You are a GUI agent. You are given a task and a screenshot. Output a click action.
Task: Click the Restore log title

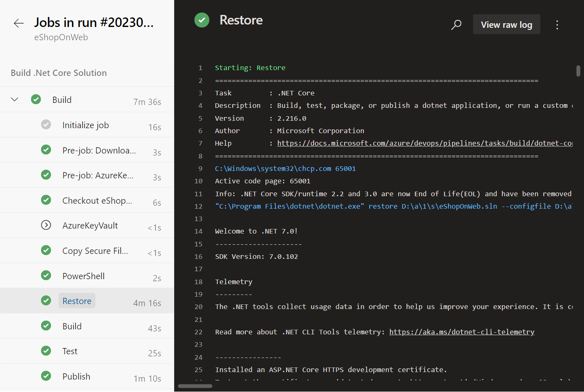tap(241, 20)
